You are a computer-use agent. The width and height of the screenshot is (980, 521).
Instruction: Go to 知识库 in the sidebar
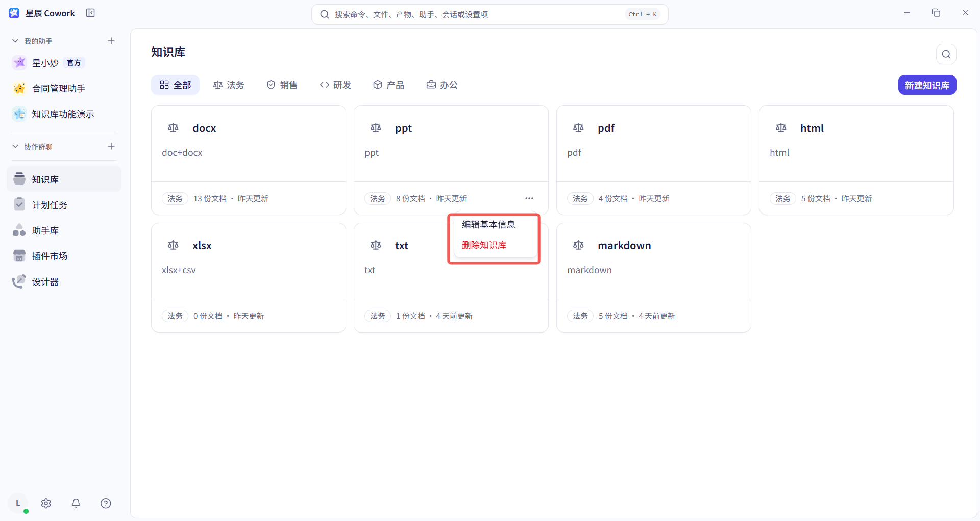64,179
